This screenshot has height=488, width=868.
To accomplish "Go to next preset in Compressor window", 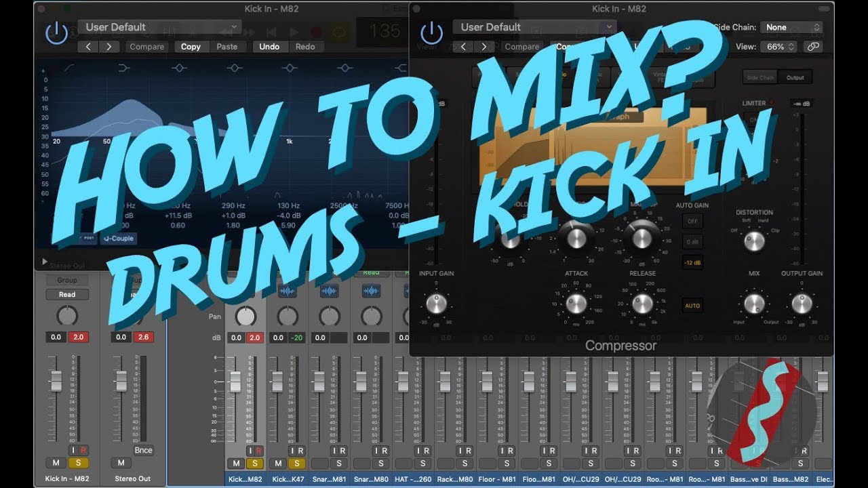I will coord(484,47).
